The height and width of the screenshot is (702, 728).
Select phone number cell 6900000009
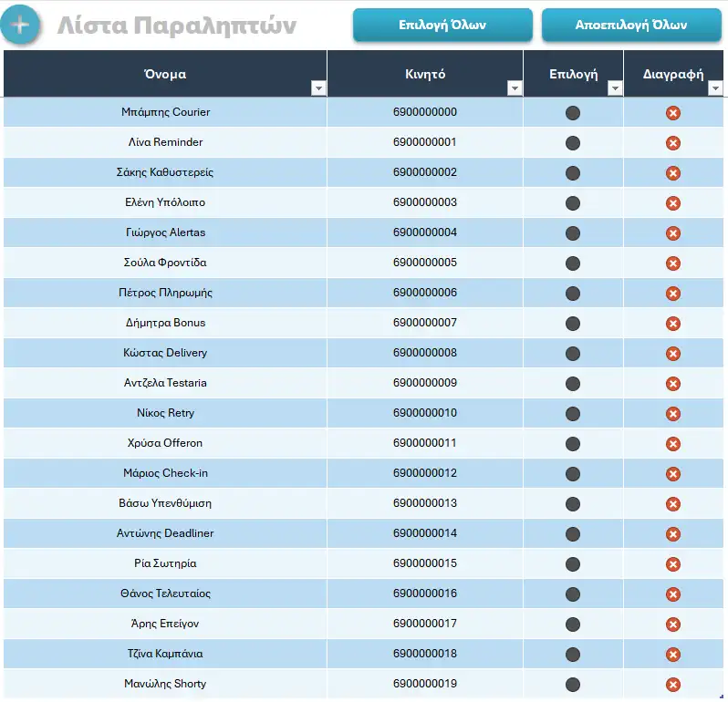[425, 382]
